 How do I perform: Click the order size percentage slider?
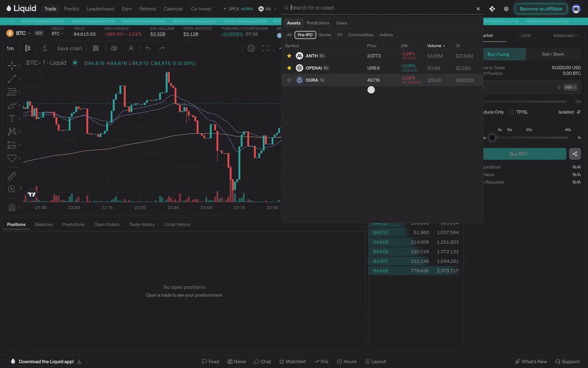coord(525,102)
